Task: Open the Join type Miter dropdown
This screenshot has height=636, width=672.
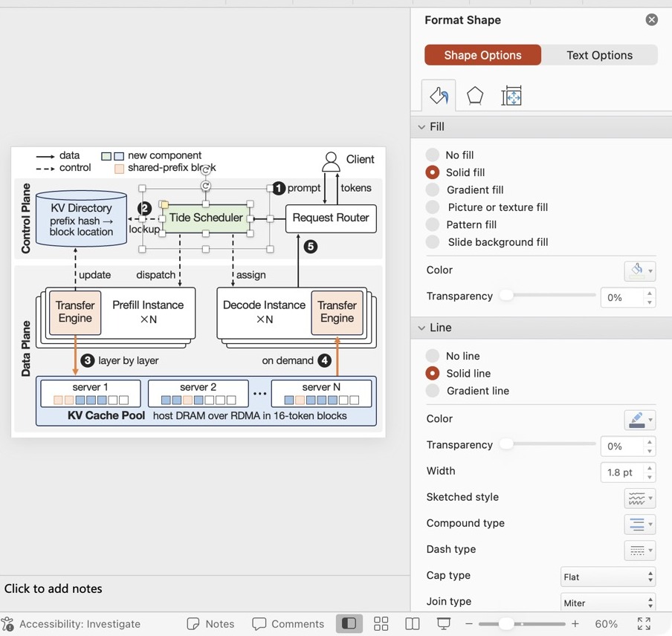Action: [608, 603]
